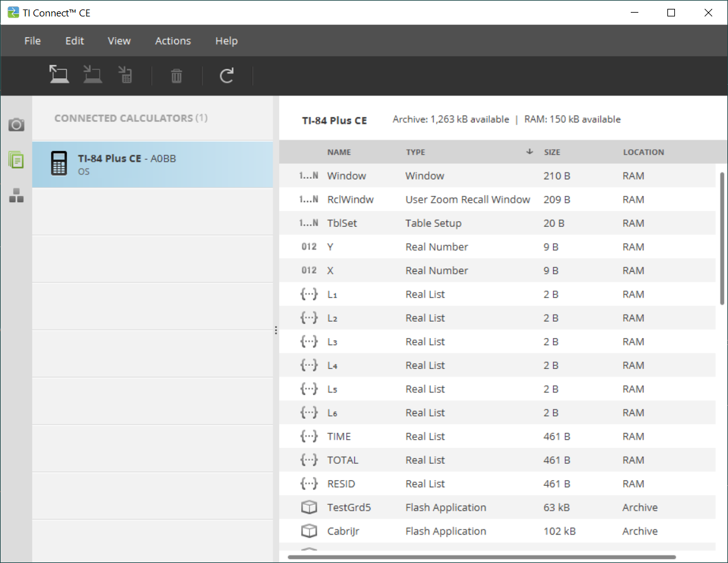Open the File menu
The image size is (728, 563).
click(x=32, y=41)
